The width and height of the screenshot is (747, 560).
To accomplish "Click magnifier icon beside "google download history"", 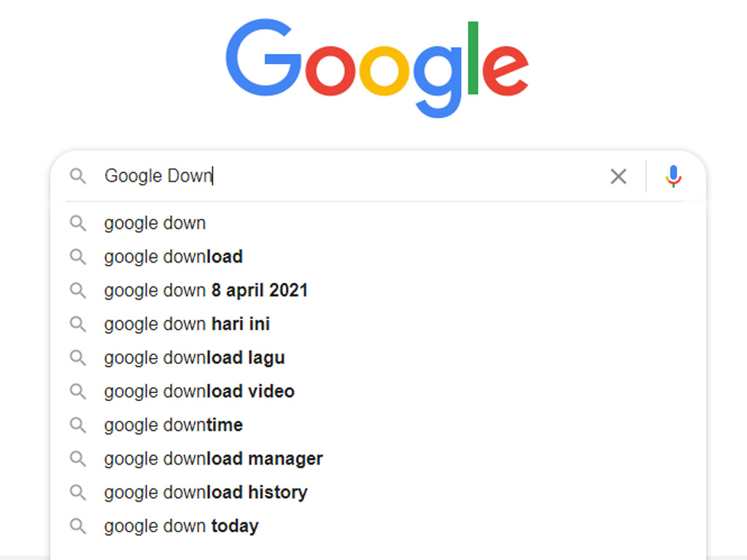I will [x=77, y=492].
